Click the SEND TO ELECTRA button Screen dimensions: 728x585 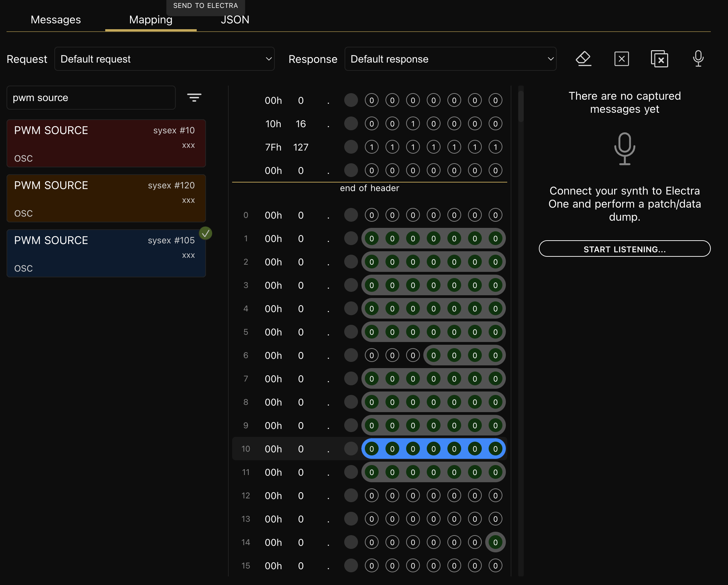point(205,6)
